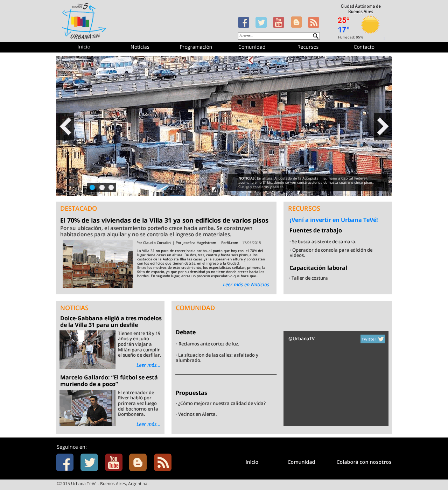The width and height of the screenshot is (448, 490).
Task: Select the first carousel slide dot
Action: [92, 187]
